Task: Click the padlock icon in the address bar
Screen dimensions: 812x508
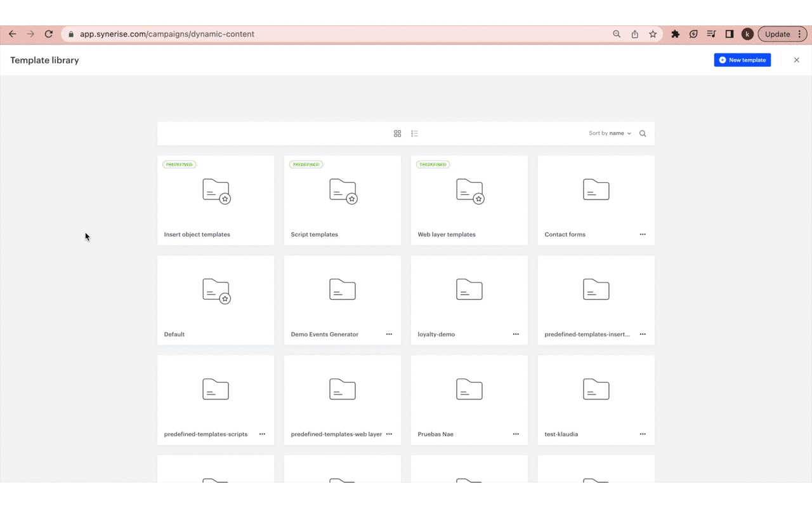Action: coord(70,34)
